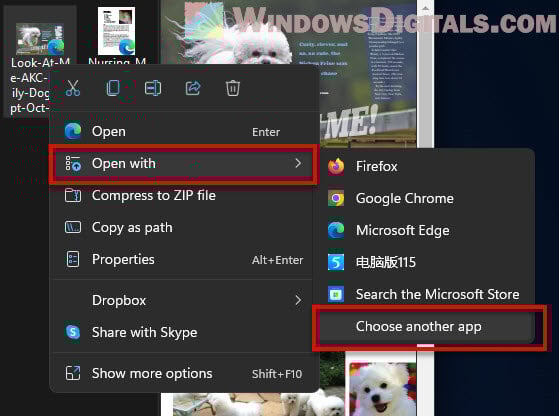Select the Look-At-Me PDF file thumbnail

40,38
